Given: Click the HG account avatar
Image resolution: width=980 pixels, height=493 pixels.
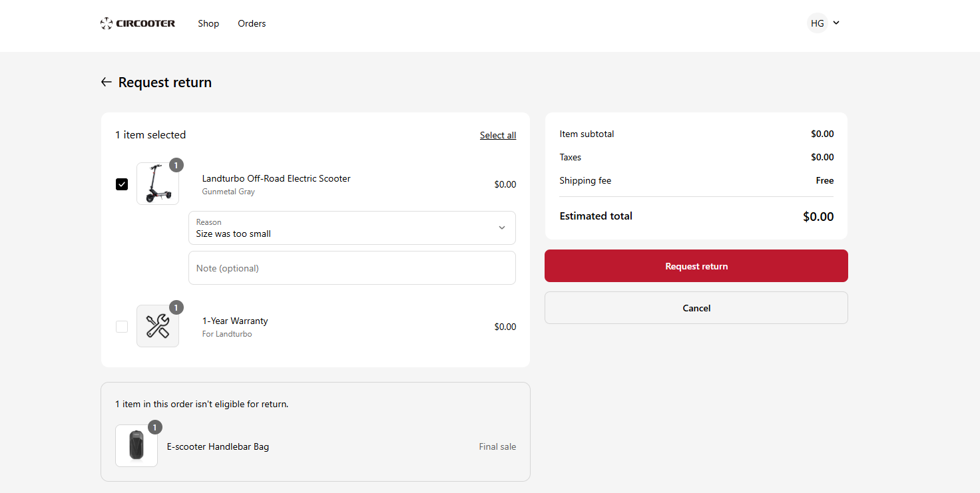Looking at the screenshot, I should [x=818, y=23].
